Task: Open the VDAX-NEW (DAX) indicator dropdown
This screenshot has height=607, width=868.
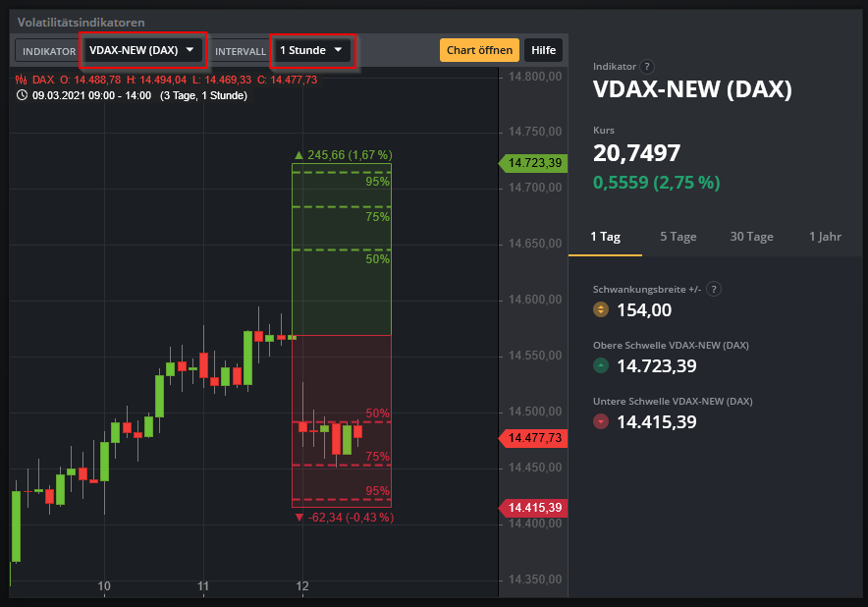Action: coord(142,50)
